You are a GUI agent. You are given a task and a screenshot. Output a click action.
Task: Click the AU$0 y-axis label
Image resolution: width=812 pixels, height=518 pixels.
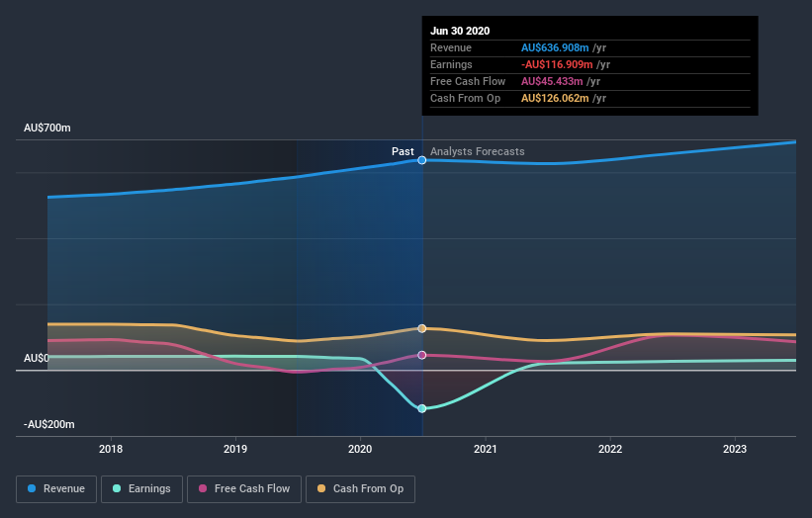[x=37, y=358]
